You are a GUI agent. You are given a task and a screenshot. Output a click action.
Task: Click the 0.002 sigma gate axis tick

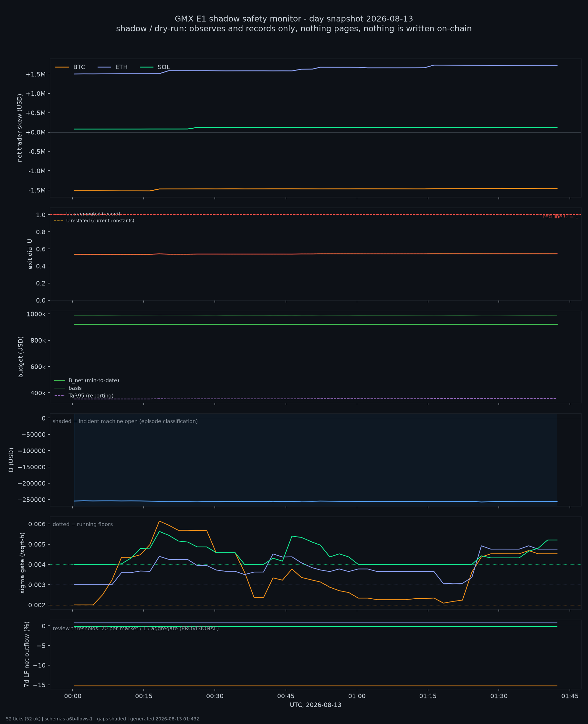click(x=37, y=605)
